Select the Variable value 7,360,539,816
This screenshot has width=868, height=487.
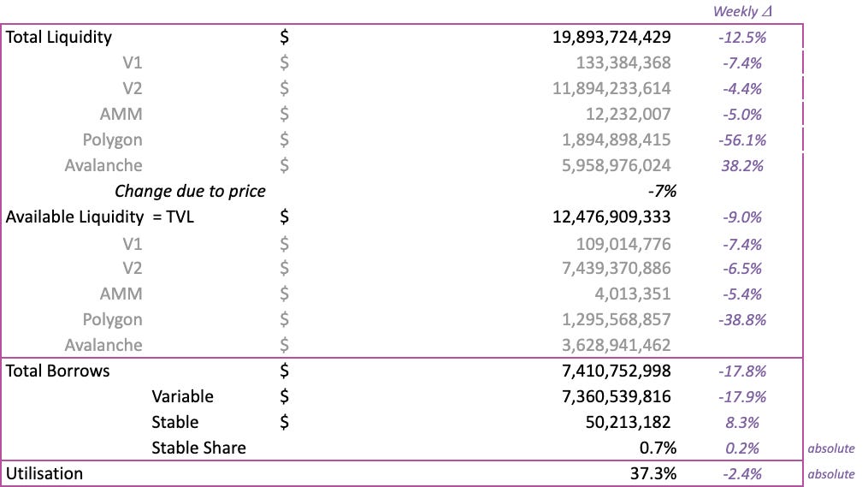617,396
